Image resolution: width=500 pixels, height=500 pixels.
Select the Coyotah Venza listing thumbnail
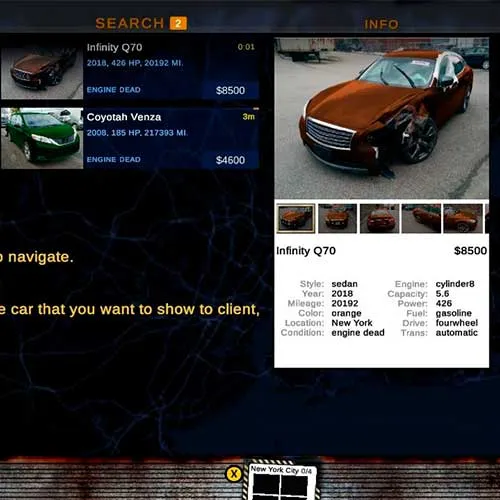pos(42,138)
